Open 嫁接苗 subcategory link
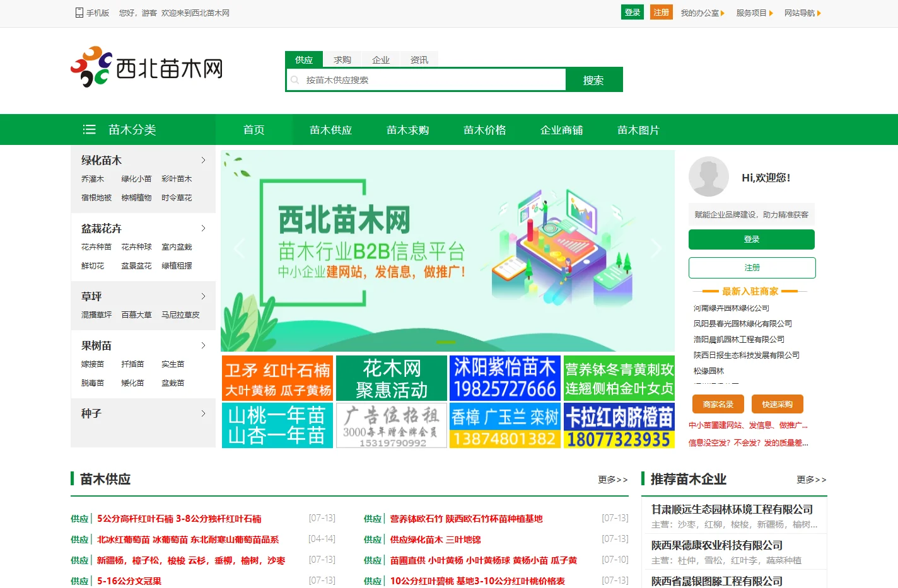The height and width of the screenshot is (588, 898). coord(93,364)
